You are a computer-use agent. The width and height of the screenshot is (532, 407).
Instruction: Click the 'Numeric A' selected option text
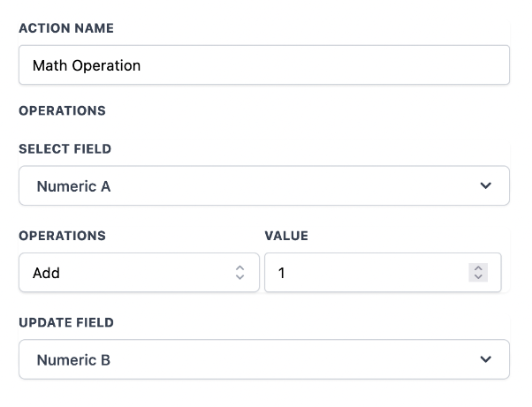coord(73,186)
